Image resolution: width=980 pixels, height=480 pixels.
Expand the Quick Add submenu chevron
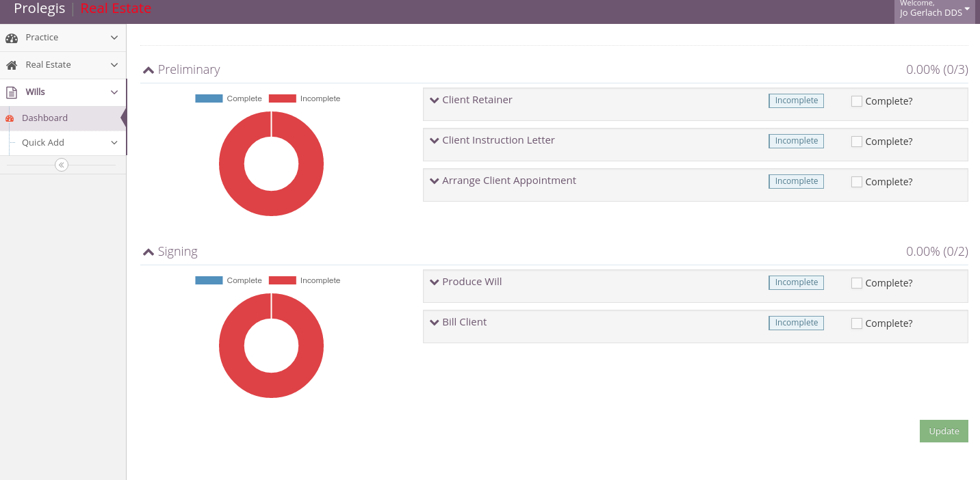coord(114,143)
